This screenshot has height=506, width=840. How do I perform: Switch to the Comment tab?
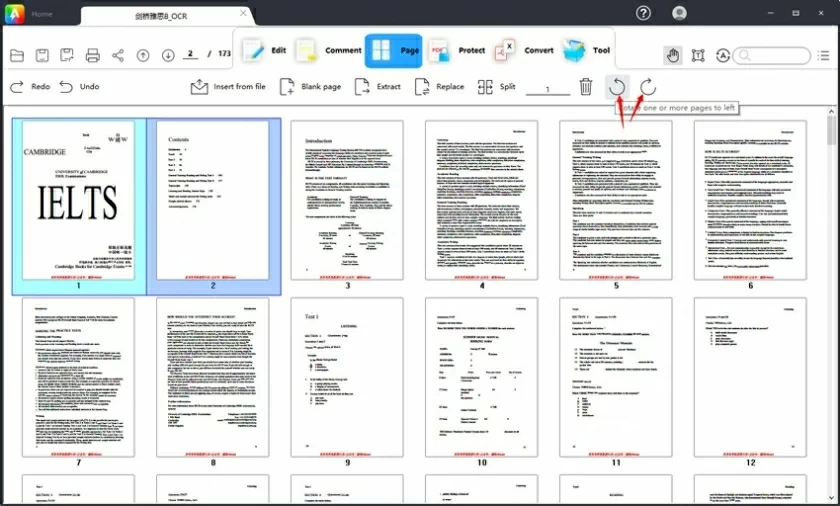[328, 50]
